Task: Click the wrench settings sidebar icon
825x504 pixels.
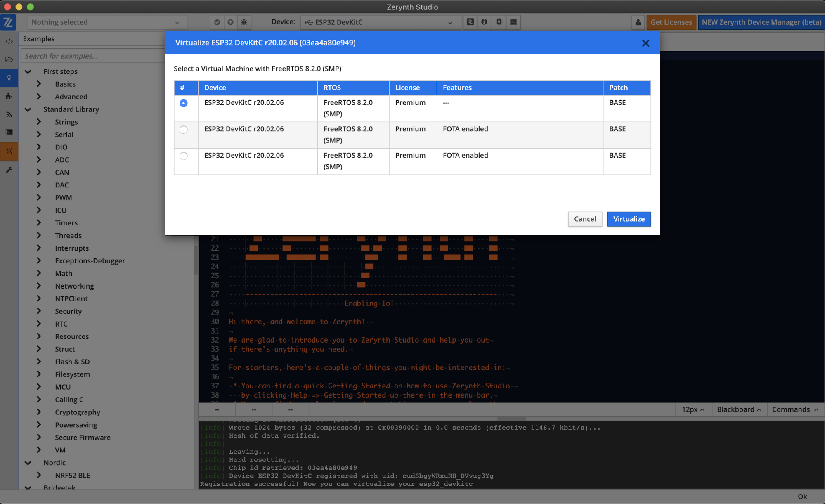Action: (x=9, y=170)
